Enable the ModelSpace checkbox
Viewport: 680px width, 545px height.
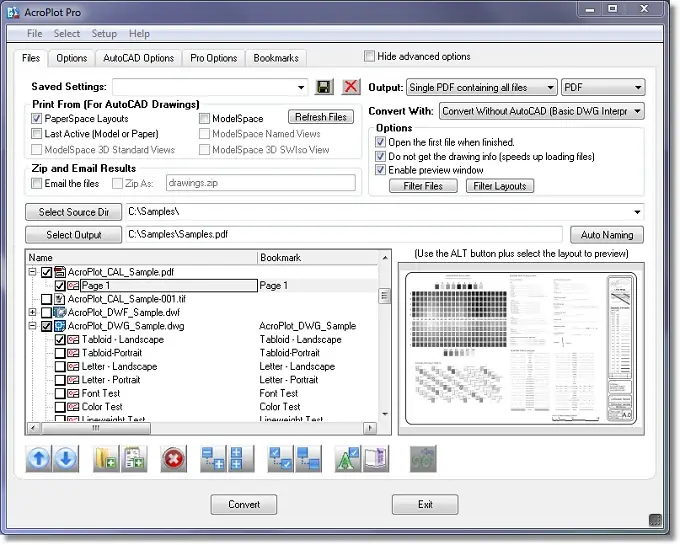204,118
